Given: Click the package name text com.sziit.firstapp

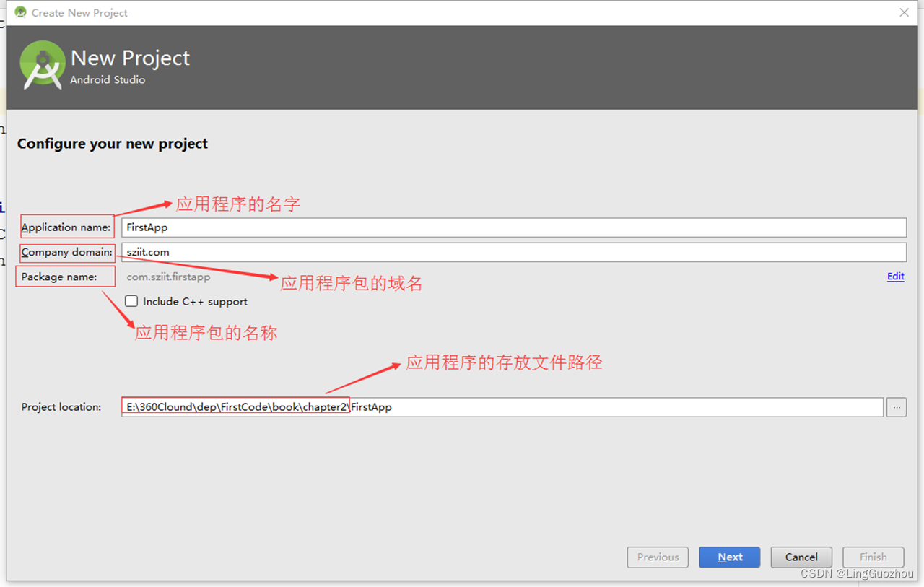Looking at the screenshot, I should 169,277.
